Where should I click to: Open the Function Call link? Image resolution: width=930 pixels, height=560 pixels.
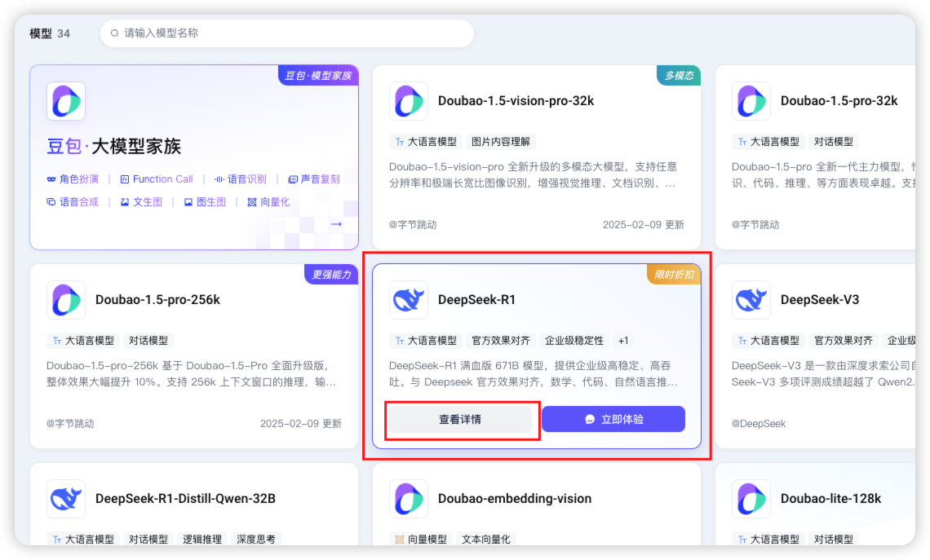click(157, 179)
